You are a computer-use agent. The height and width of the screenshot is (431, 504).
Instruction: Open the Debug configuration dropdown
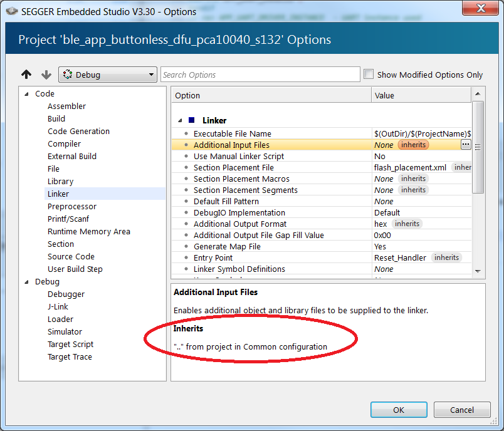tap(108, 75)
